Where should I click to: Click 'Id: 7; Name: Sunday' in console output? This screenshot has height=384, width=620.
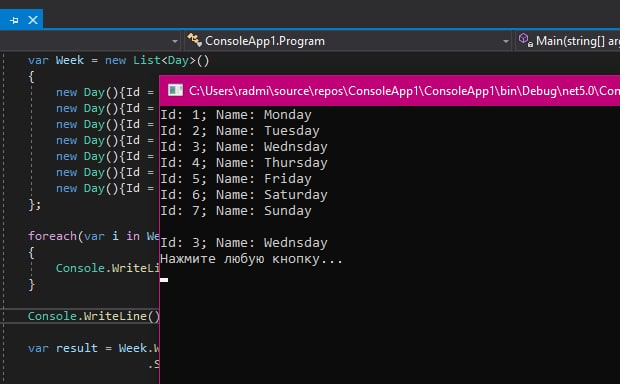pos(236,211)
